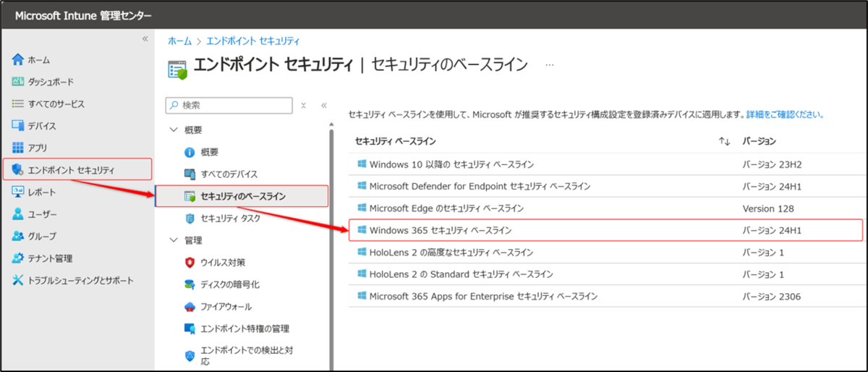Select セキュリティのベースライン in submenu
868x372 pixels.
click(242, 196)
